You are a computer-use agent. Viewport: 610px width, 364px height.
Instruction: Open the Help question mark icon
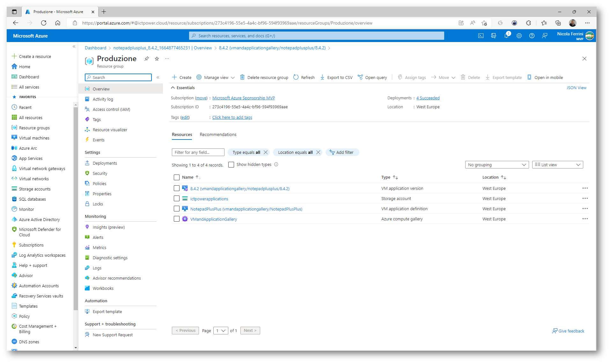tap(532, 36)
